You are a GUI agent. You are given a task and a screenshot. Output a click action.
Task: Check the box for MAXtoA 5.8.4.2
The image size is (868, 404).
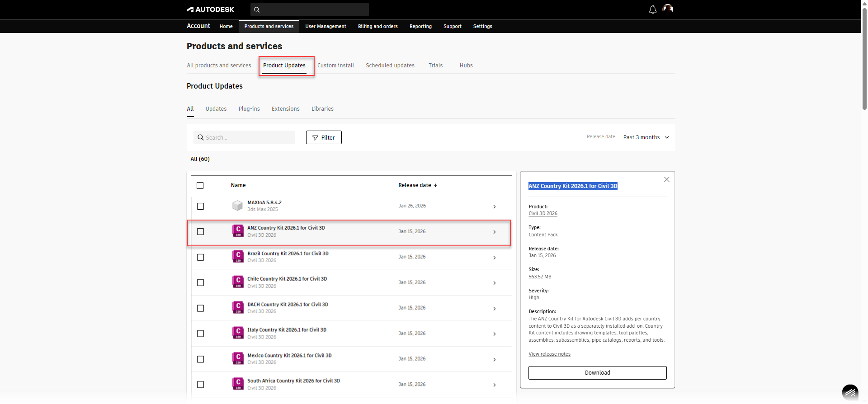click(200, 206)
